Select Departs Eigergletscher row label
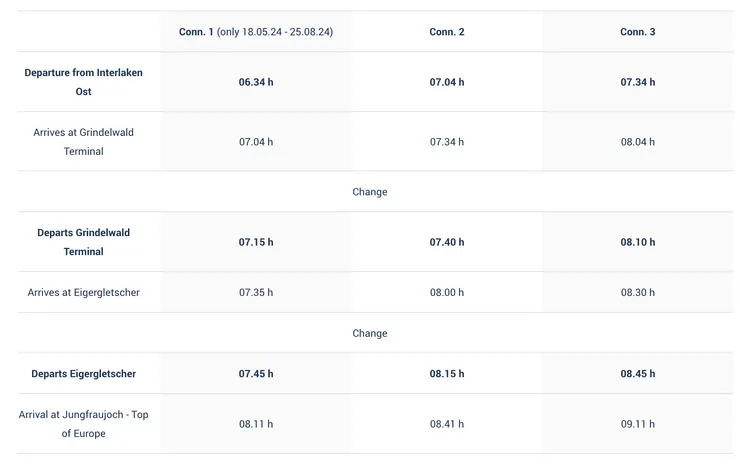740x465 pixels. (84, 374)
